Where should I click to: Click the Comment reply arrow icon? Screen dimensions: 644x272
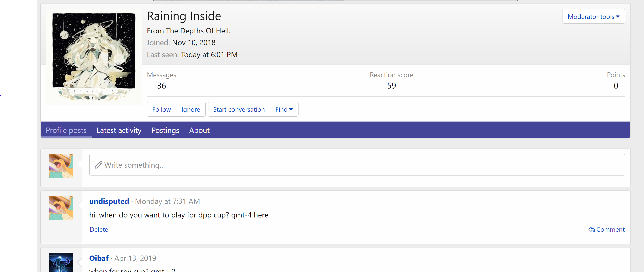coord(591,229)
